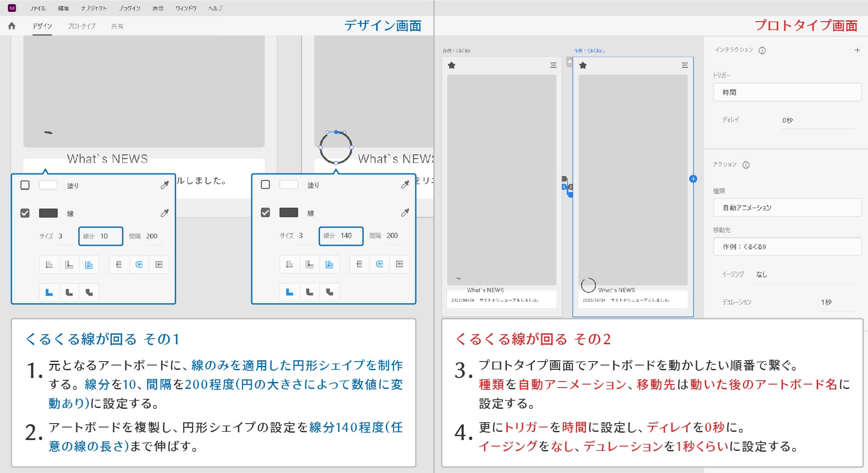
Task: Click hamburger menu on right artboard
Action: pos(684,65)
